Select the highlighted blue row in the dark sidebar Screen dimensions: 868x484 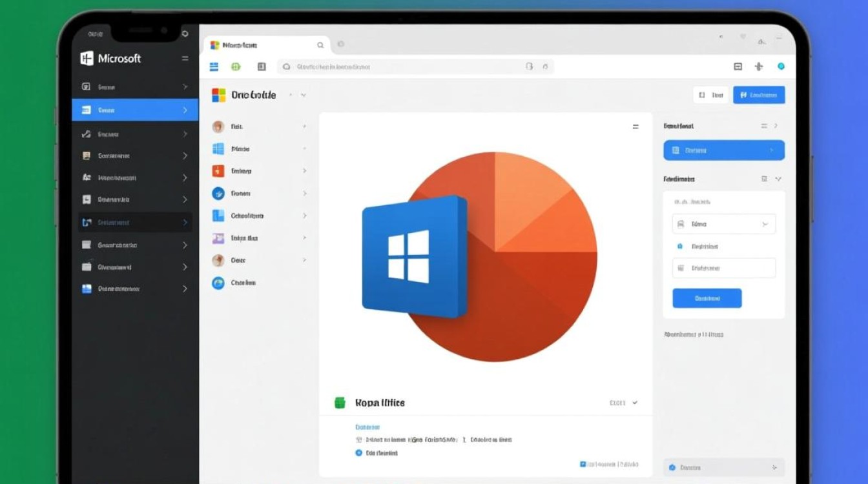coord(135,110)
